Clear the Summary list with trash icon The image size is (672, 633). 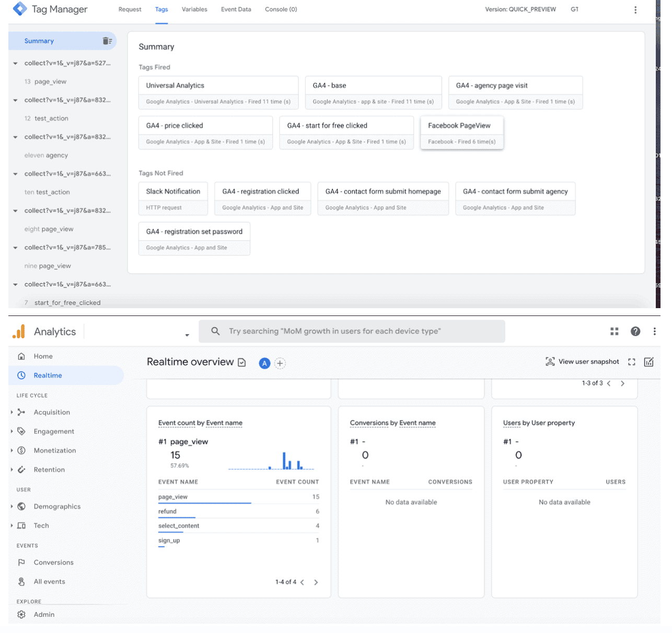point(107,41)
